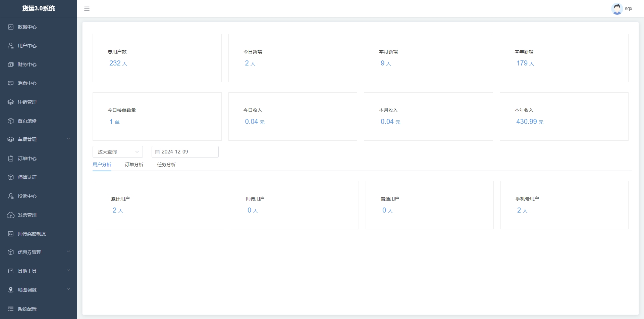Viewport: 644px width, 319px height.
Task: Click the 地图调度 location pin icon
Action: [x=11, y=290]
